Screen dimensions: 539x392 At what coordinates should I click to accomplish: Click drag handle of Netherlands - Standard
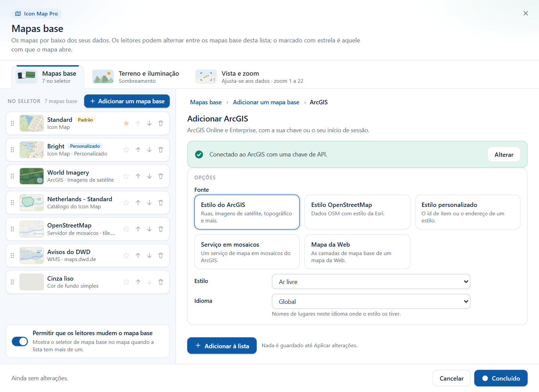[x=12, y=203]
